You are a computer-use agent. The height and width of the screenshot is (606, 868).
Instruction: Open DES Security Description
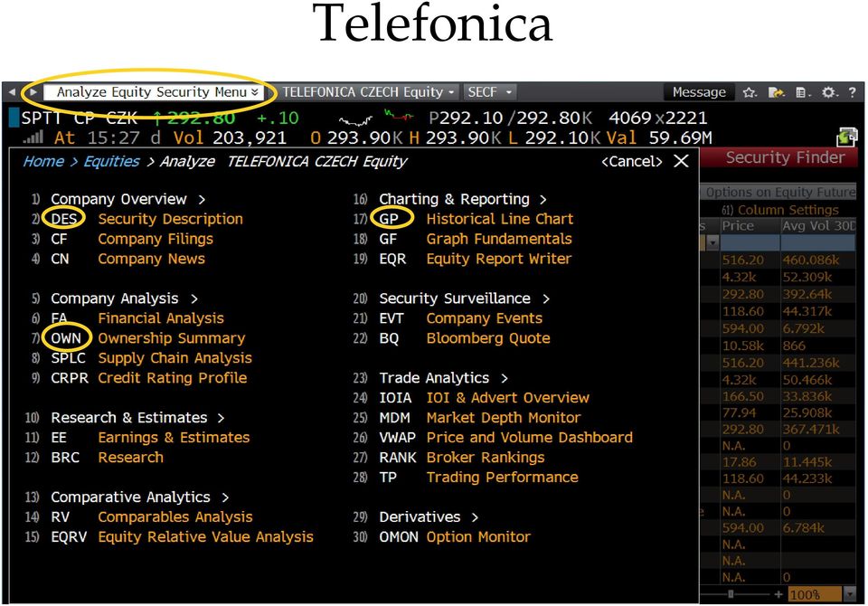tap(146, 219)
